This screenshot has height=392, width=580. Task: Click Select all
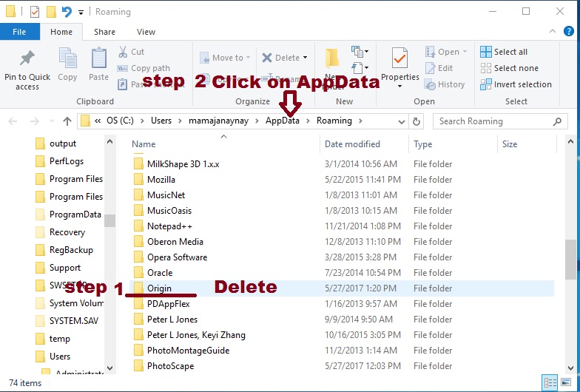tap(504, 52)
